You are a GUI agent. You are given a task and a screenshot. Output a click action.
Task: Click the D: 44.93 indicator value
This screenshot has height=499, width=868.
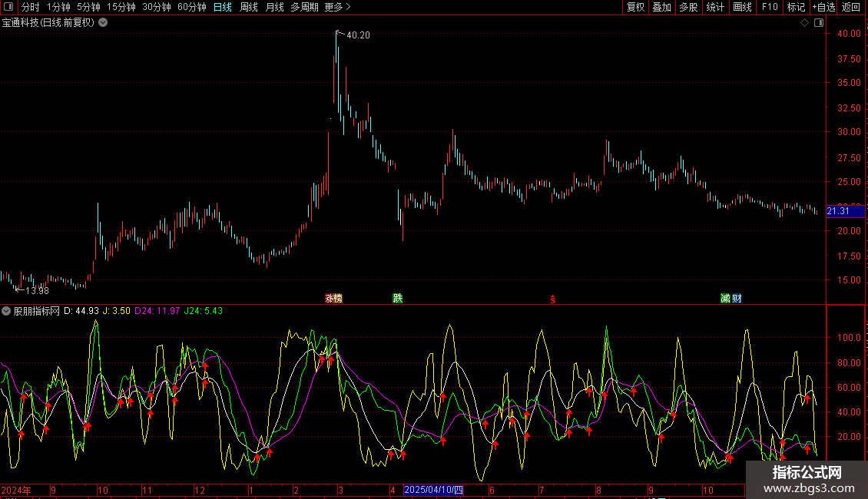pos(81,311)
